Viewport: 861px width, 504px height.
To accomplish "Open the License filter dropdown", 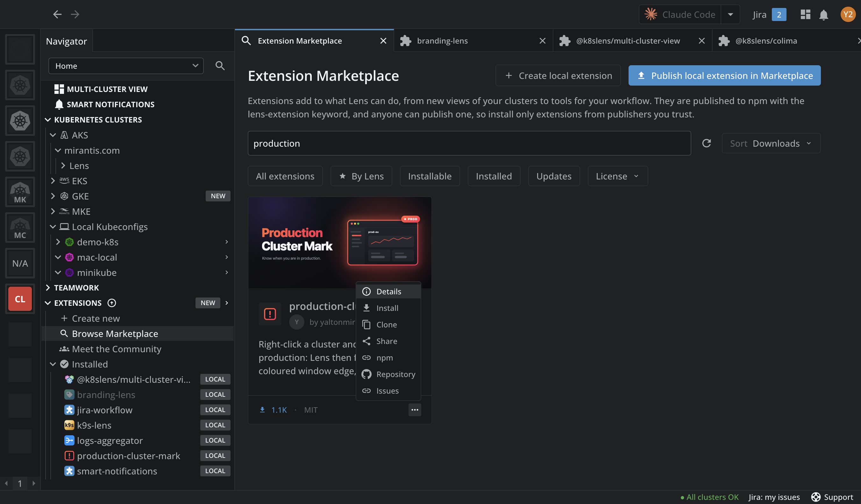I will [x=617, y=176].
